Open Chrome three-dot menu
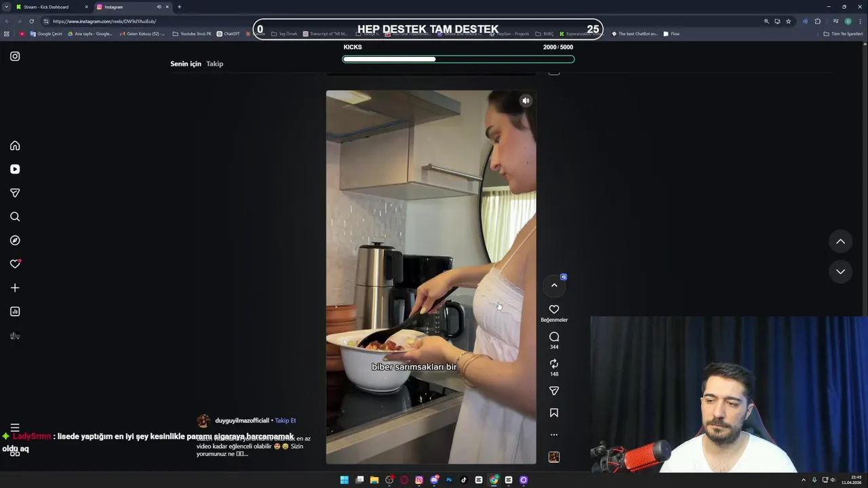Screen dimensions: 868x488 click(860, 21)
